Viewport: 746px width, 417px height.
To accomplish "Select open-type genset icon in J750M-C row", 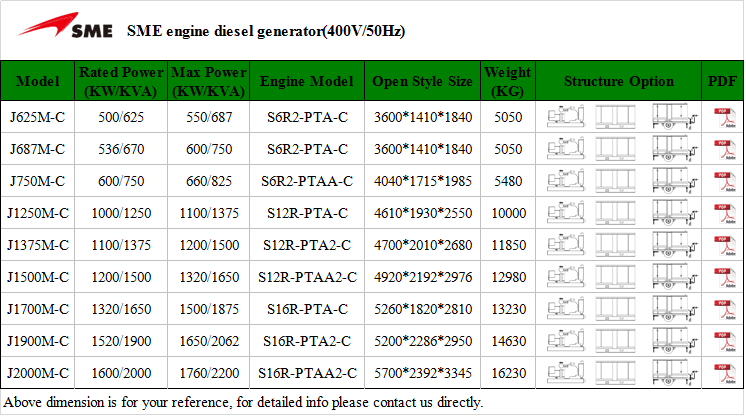I will pos(566,180).
